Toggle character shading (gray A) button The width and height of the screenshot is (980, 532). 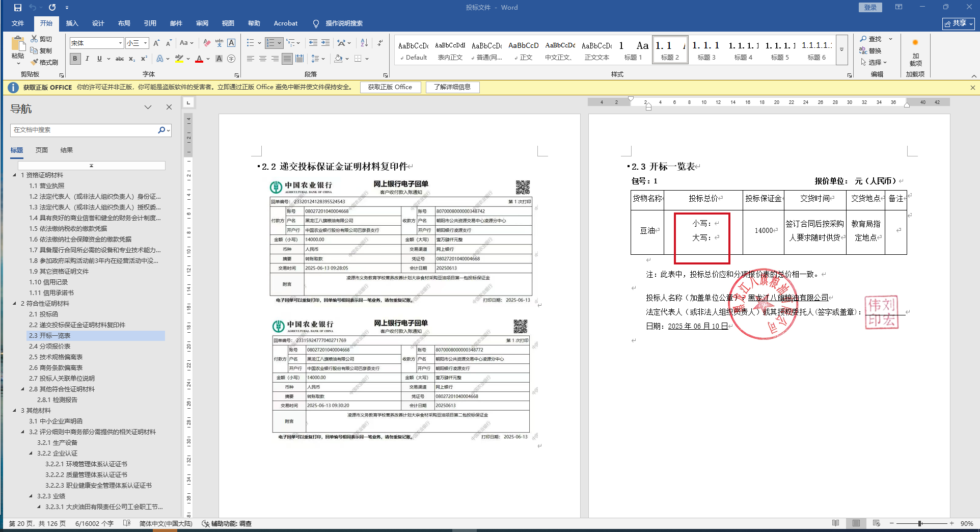[x=219, y=59]
